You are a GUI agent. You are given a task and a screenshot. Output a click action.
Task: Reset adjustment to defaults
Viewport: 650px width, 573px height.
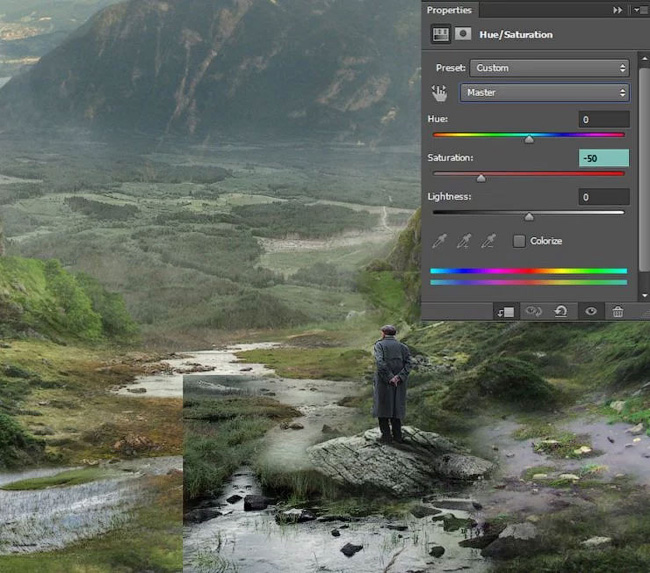coord(561,311)
